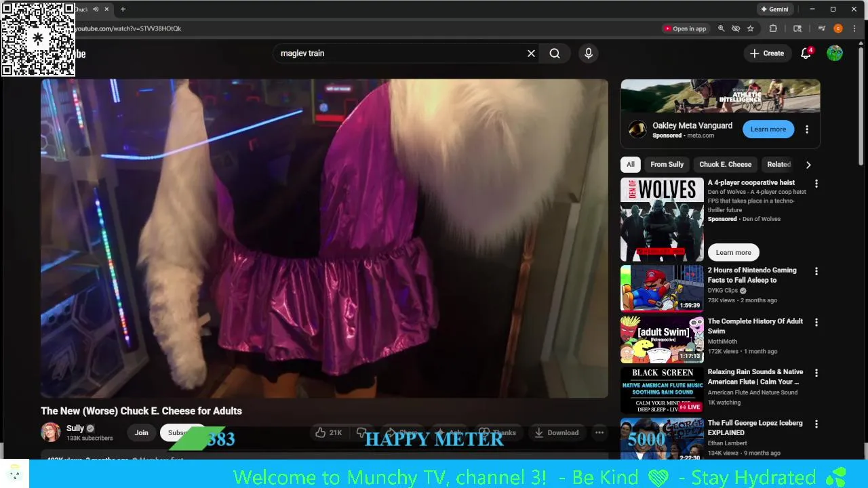Open The Full George Lopez Iceberg EXPLAINED
Screen dimensions: 868x488
755,428
